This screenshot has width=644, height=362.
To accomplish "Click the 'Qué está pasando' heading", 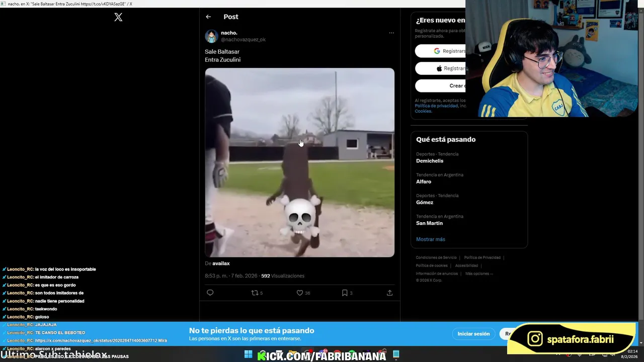I will click(x=446, y=140).
